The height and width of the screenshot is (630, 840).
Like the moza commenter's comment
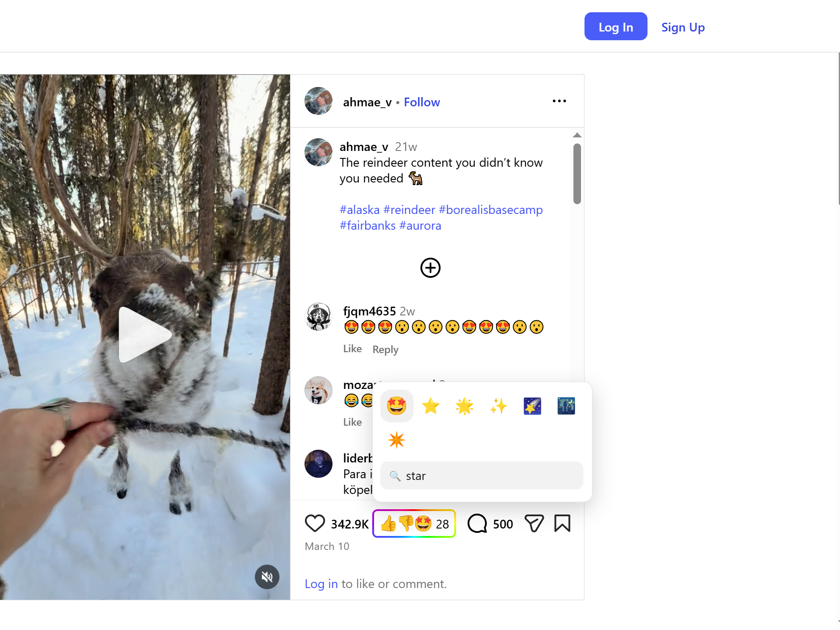(x=352, y=422)
